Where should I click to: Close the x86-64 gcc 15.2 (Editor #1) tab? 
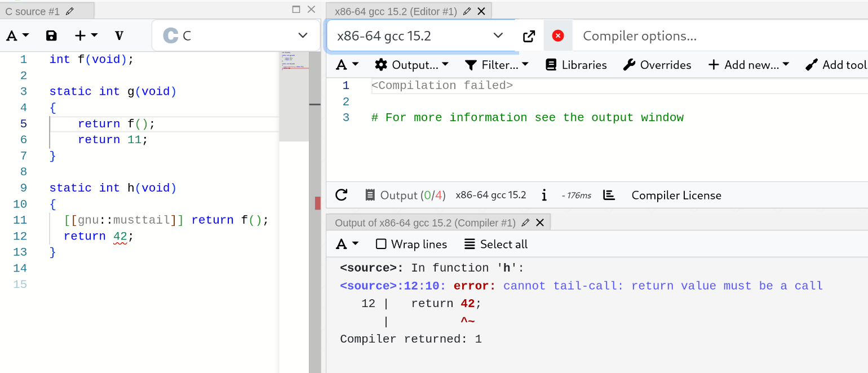click(x=481, y=11)
